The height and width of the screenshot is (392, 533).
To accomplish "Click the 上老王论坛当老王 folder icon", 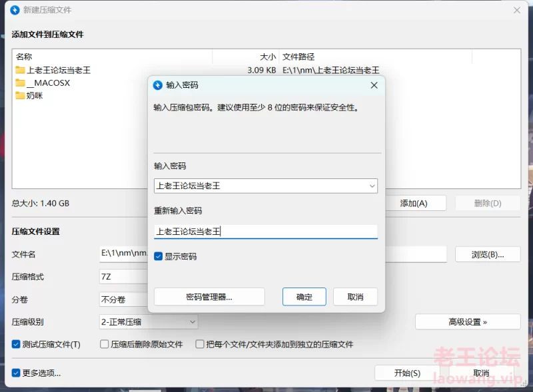I will 20,71.
